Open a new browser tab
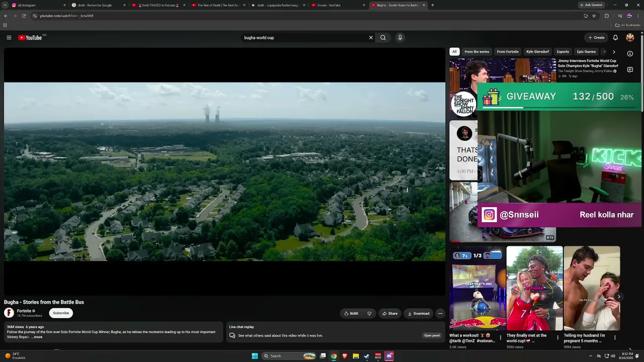The height and width of the screenshot is (362, 644). (x=433, y=5)
